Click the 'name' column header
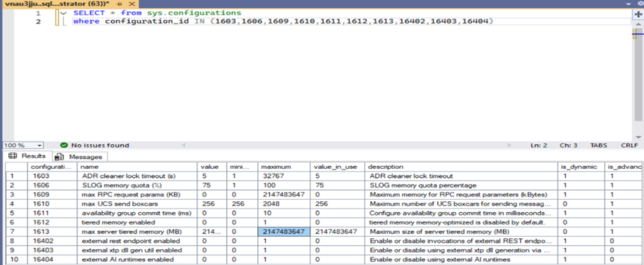The height and width of the screenshot is (265, 644). (137, 167)
